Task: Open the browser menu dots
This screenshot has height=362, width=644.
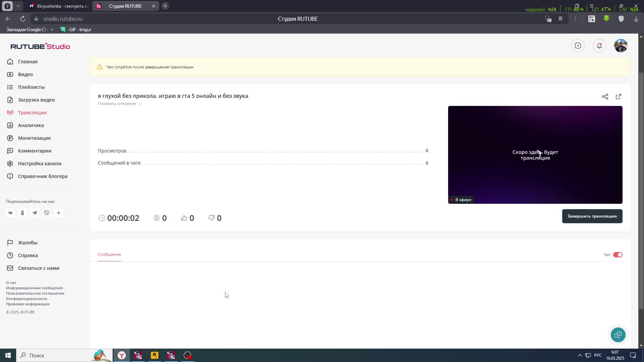Action: pyautogui.click(x=575, y=19)
